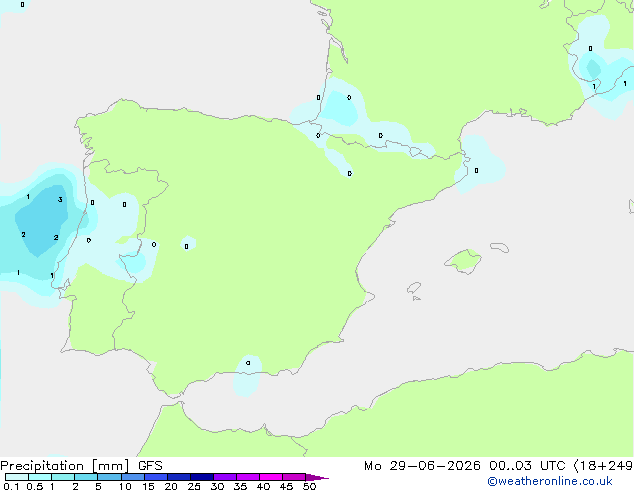Select the 1–2 mm legend color swatch

pyautogui.click(x=63, y=477)
